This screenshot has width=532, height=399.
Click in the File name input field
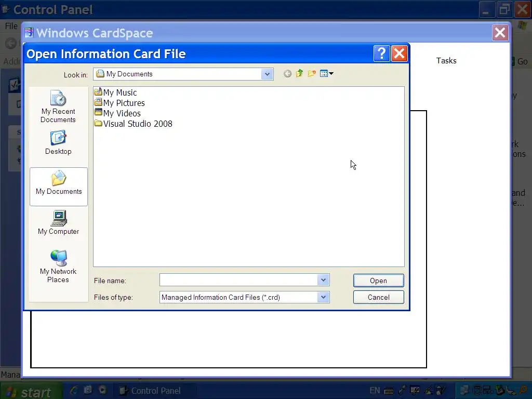(x=238, y=280)
